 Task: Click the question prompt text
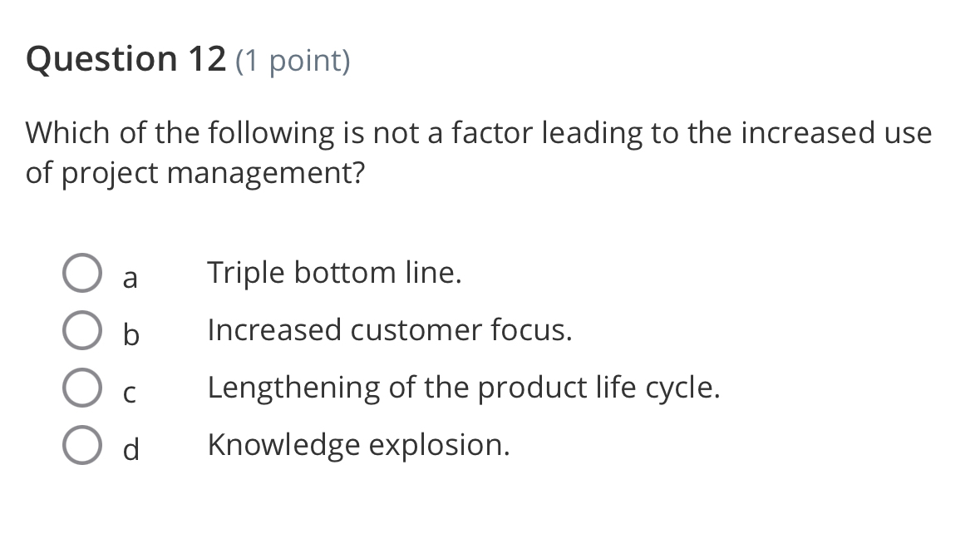pos(478,151)
